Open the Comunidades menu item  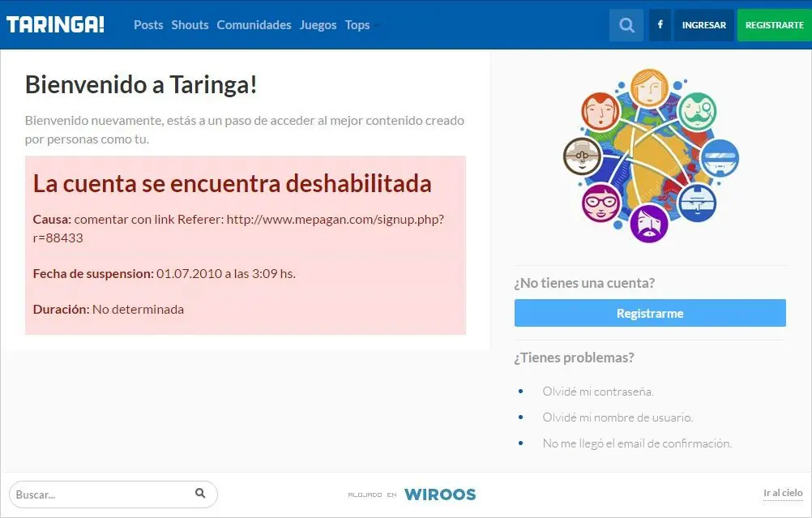254,25
